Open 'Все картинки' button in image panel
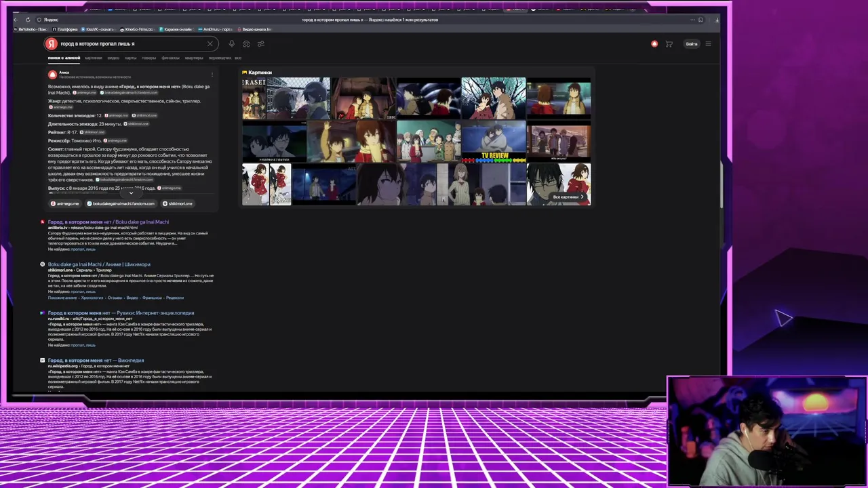This screenshot has width=868, height=488. pyautogui.click(x=568, y=197)
